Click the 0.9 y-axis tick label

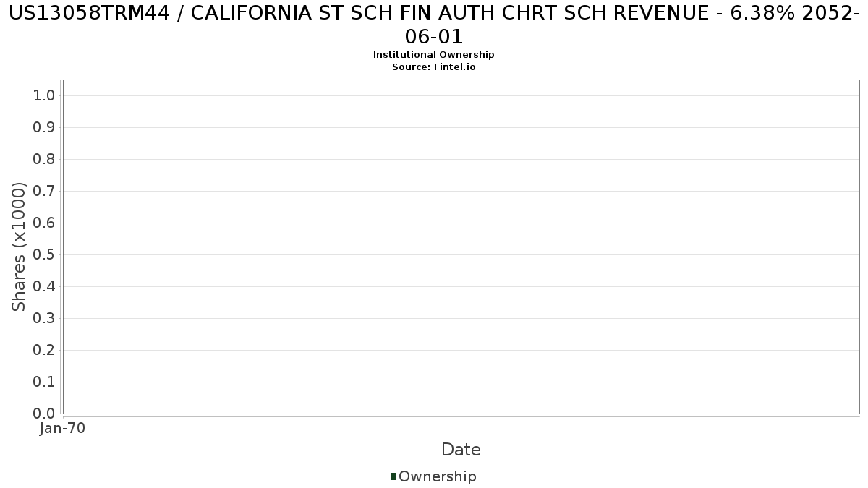coord(45,127)
